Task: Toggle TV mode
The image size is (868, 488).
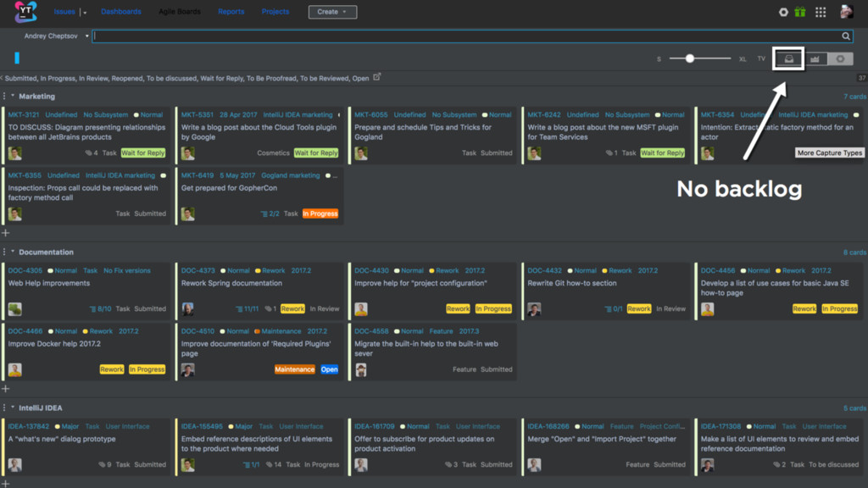Action: click(761, 58)
